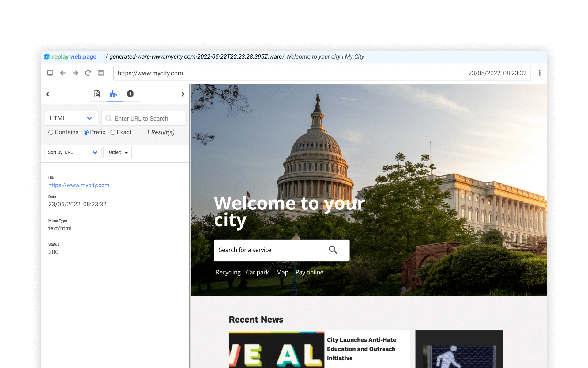Image resolution: width=588 pixels, height=368 pixels.
Task: Open the archive info tab
Action: [130, 94]
